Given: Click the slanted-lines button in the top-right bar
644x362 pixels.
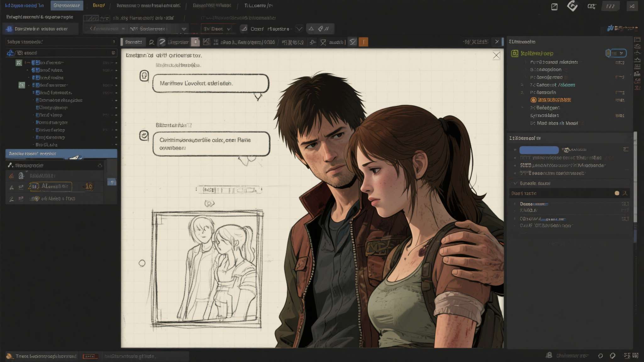Looking at the screenshot, I should tap(610, 6).
